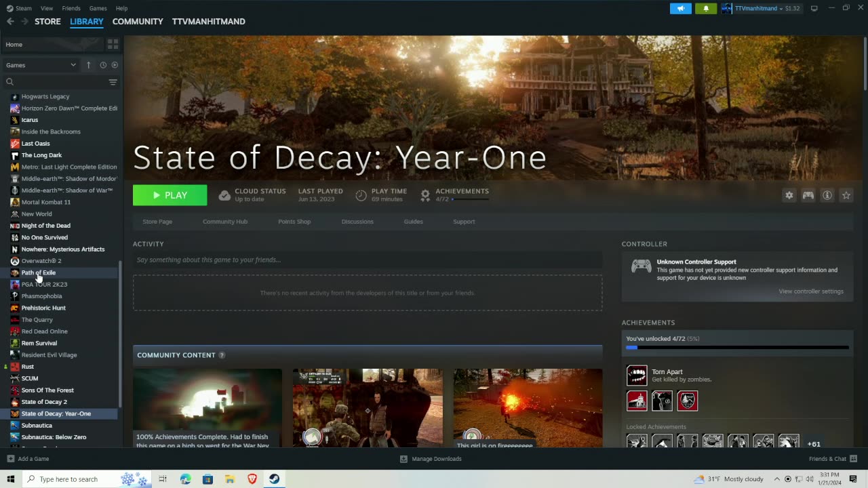Open the Steam app in taskbar

pyautogui.click(x=275, y=479)
